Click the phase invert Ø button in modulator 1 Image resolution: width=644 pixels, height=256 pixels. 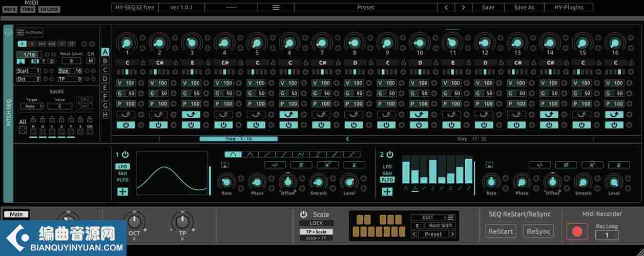point(301,165)
